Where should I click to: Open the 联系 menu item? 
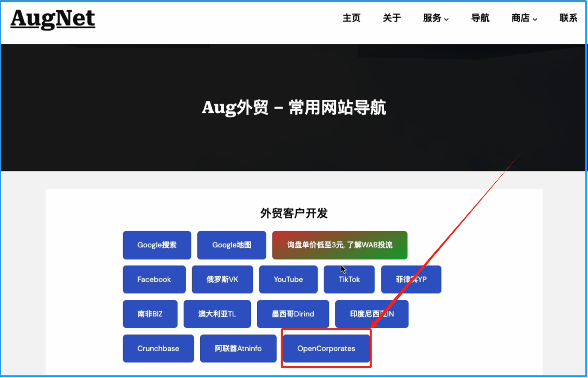coord(568,18)
